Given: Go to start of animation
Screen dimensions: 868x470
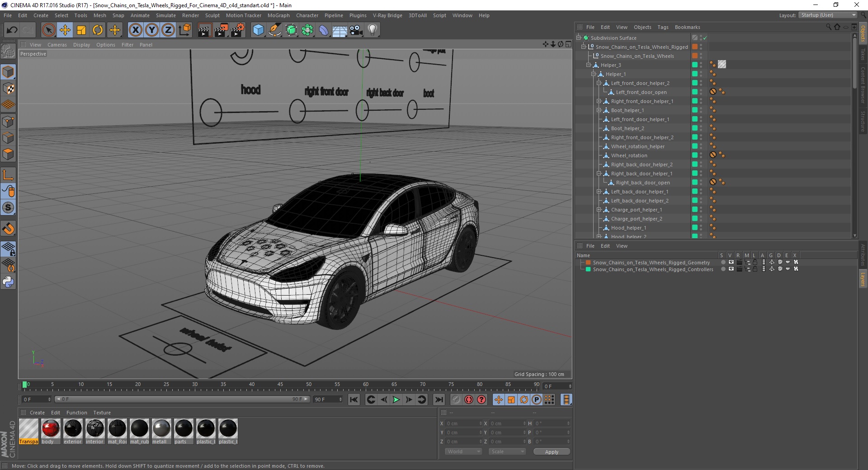Looking at the screenshot, I should tap(354, 399).
